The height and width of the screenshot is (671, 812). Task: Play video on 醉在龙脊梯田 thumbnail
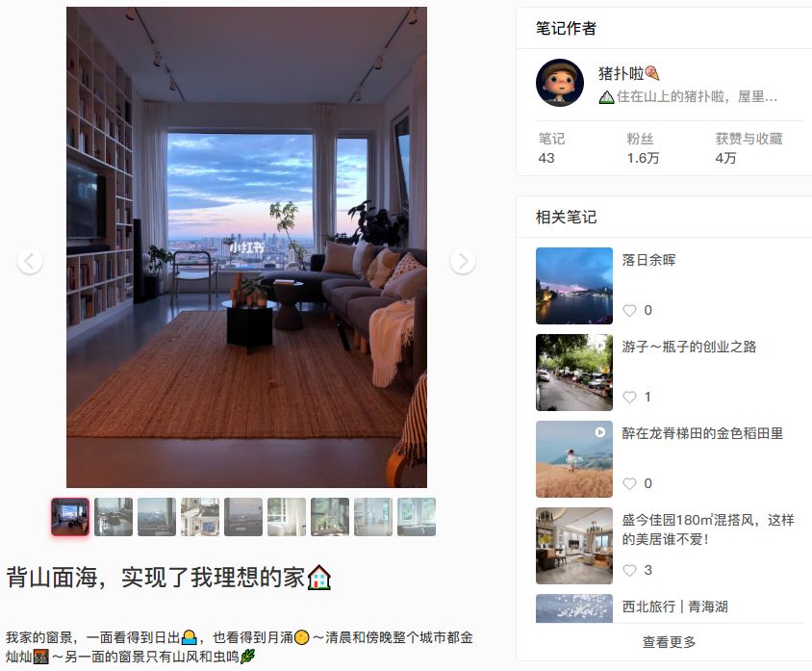600,432
